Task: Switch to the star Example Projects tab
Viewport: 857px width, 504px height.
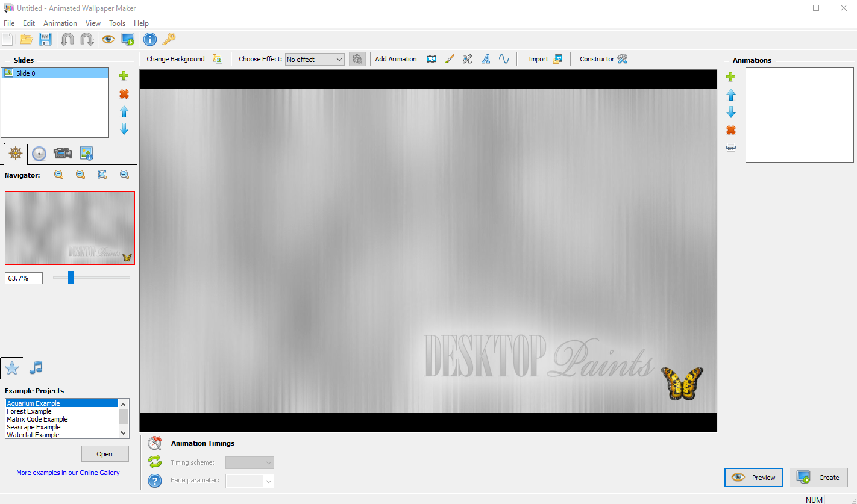Action: click(12, 367)
